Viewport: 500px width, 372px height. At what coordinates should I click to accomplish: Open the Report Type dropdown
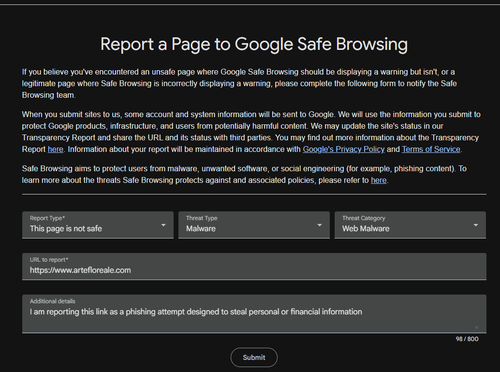pyautogui.click(x=98, y=225)
